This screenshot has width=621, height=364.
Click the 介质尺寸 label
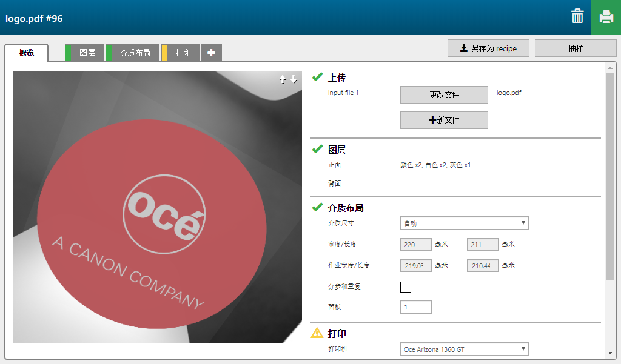click(341, 223)
